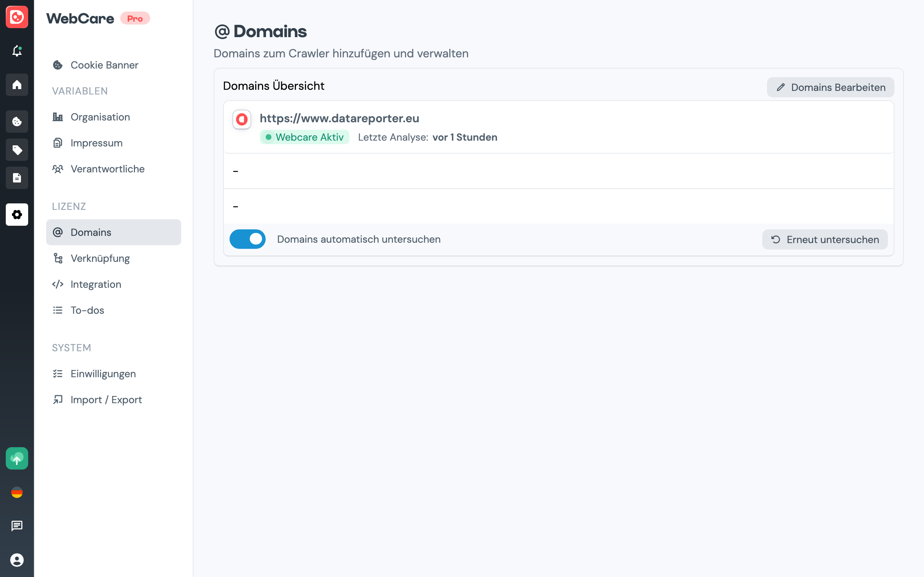
Task: Open the German flag language selector
Action: (17, 492)
